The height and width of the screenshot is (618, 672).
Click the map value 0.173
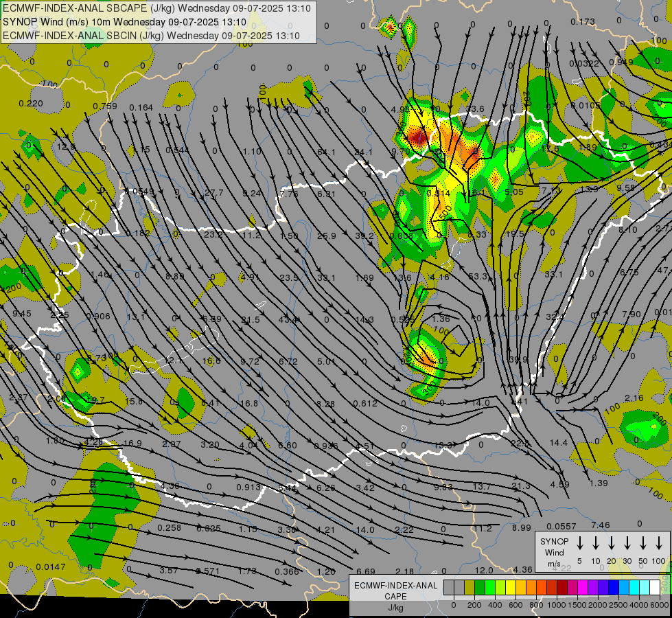[x=583, y=21]
